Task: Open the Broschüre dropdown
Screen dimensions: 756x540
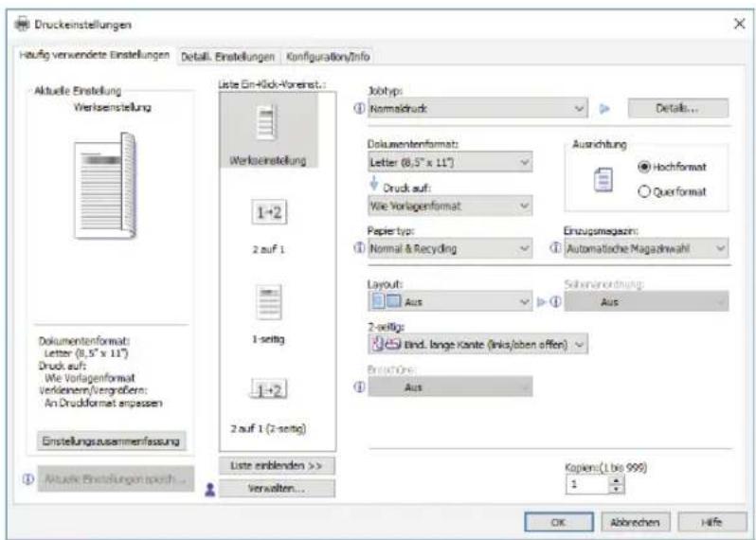Action: click(x=450, y=387)
